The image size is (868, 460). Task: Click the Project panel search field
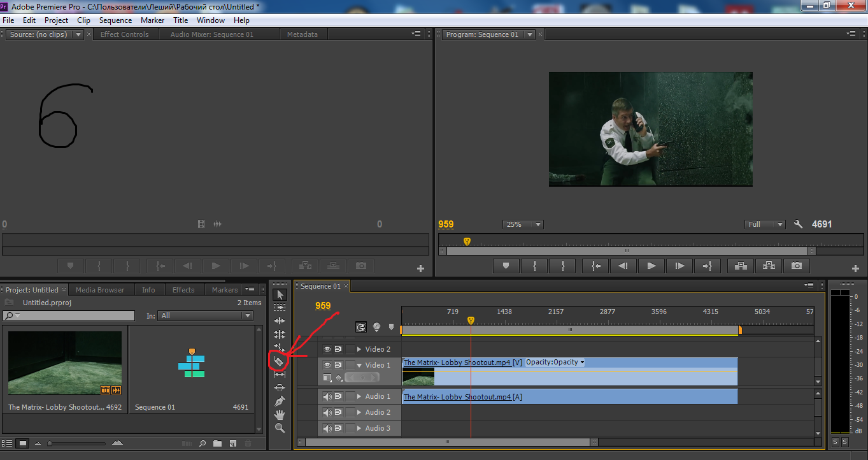pos(69,315)
